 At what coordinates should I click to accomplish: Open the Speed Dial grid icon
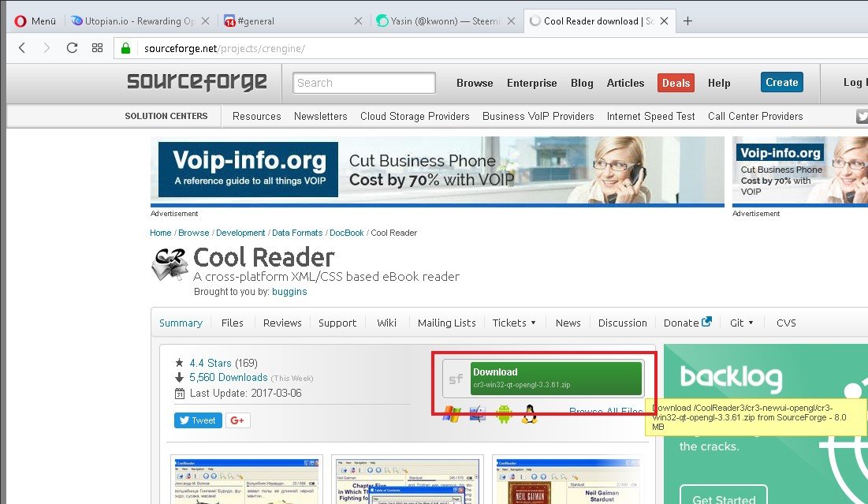tap(98, 48)
